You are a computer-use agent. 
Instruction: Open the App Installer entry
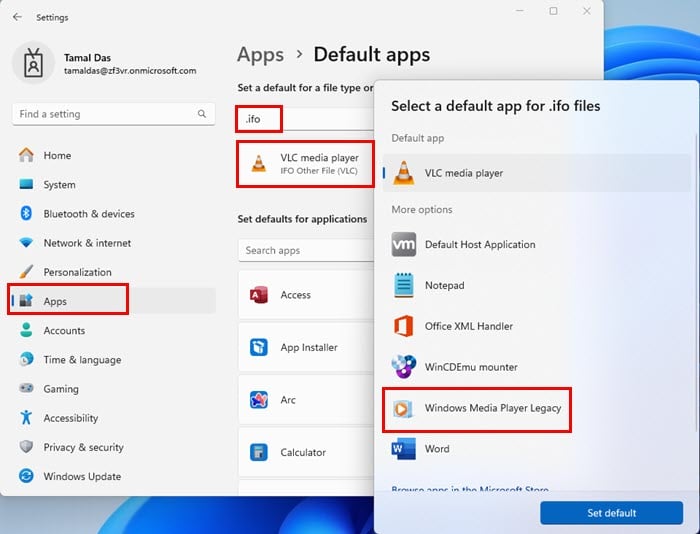click(x=306, y=347)
